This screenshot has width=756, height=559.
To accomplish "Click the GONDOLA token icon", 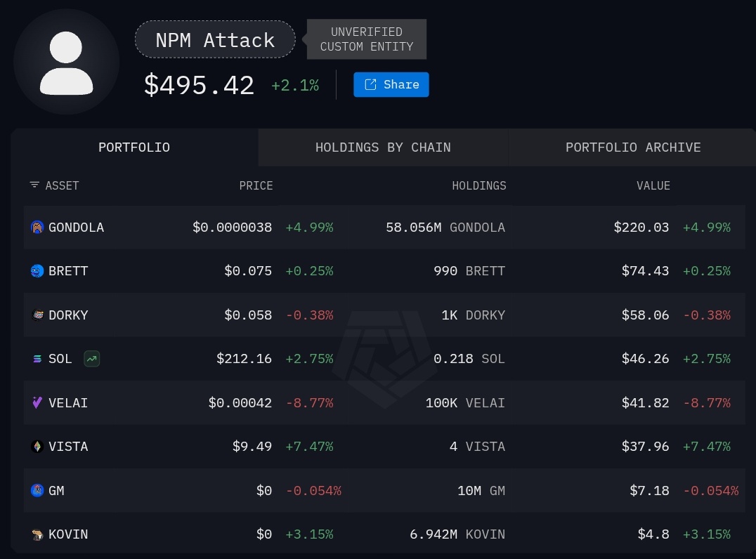I will 37,228.
